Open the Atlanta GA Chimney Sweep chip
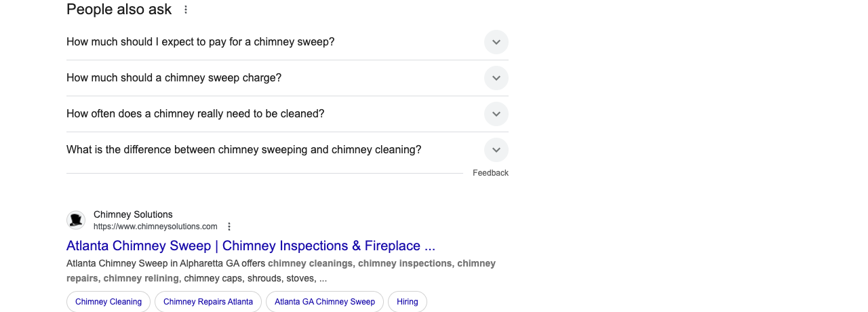The width and height of the screenshot is (868, 312). [x=325, y=302]
